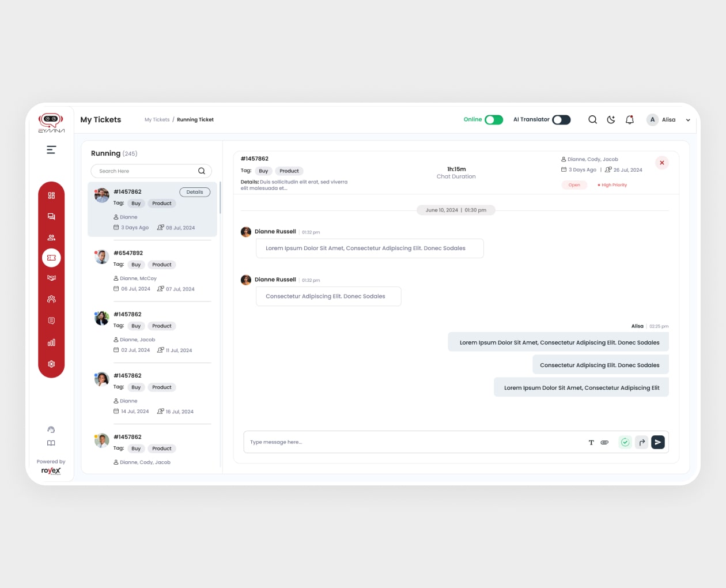Open the settings gear in sidebar
The height and width of the screenshot is (588, 726).
pyautogui.click(x=51, y=364)
